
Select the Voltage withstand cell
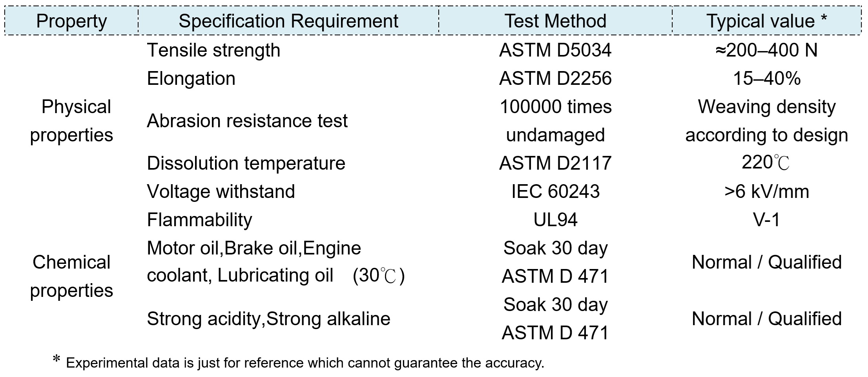(221, 192)
